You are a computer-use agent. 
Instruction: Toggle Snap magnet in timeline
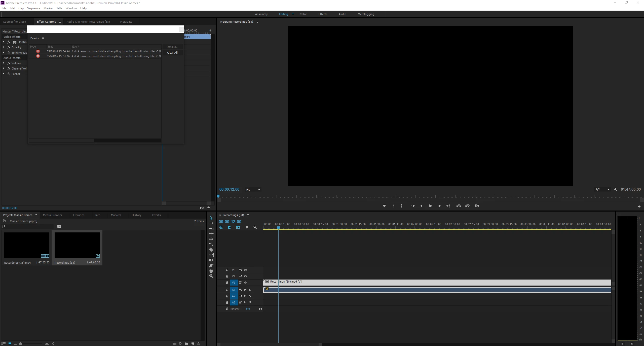[229, 227]
